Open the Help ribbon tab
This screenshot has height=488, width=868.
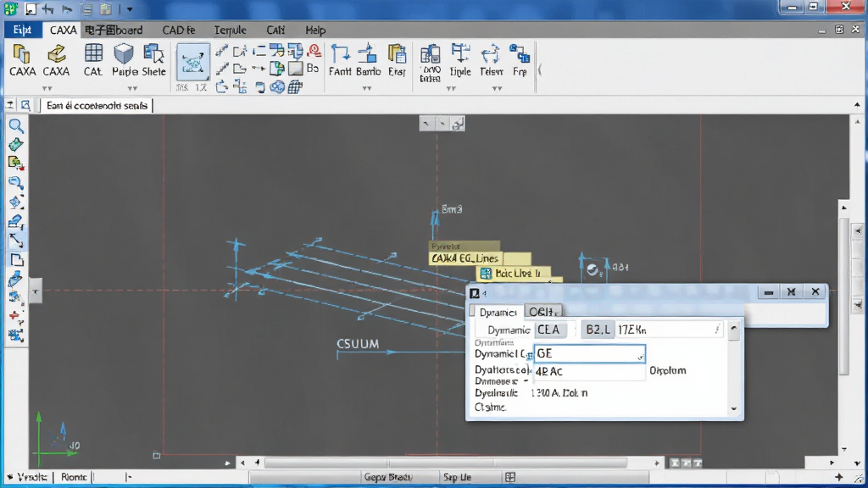315,30
